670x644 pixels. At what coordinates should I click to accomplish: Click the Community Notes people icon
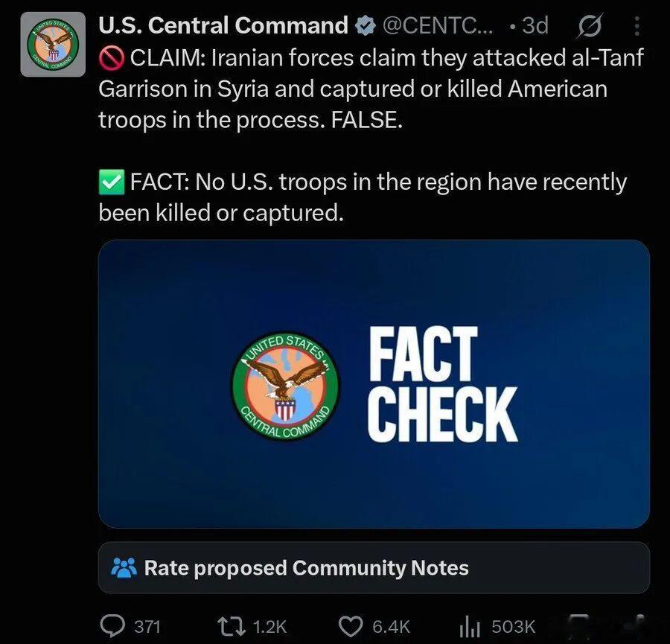(x=124, y=567)
